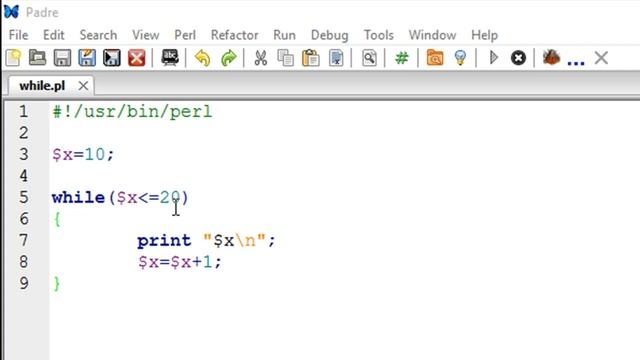This screenshot has width=640, height=360.
Task: Click the abc monitor toolbar icon
Action: click(170, 58)
